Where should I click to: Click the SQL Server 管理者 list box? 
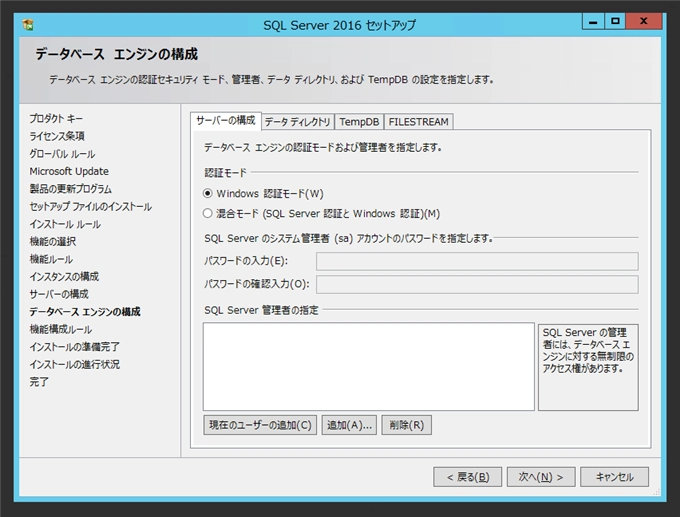(369, 366)
